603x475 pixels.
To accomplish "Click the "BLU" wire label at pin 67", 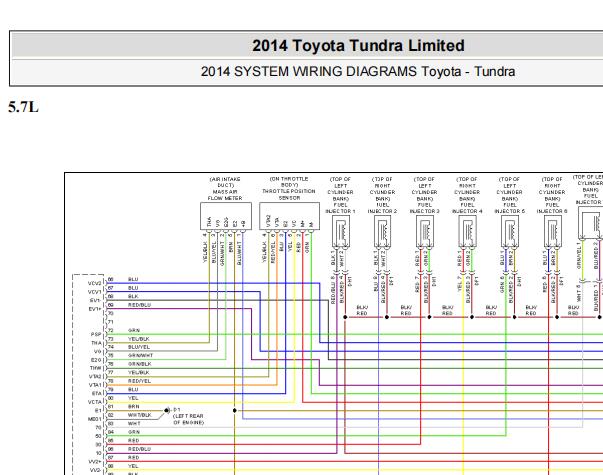I will click(x=133, y=288).
